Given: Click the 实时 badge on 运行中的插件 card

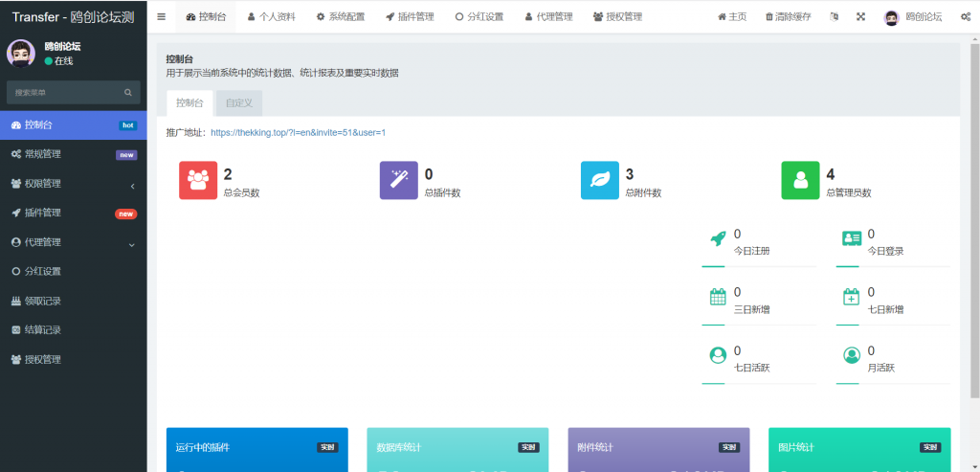Looking at the screenshot, I should click(327, 448).
